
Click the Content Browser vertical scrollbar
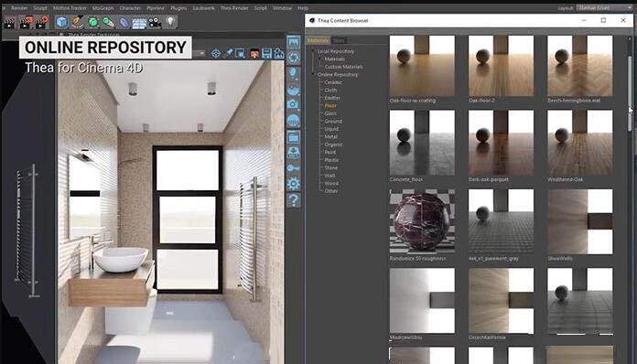click(630, 93)
